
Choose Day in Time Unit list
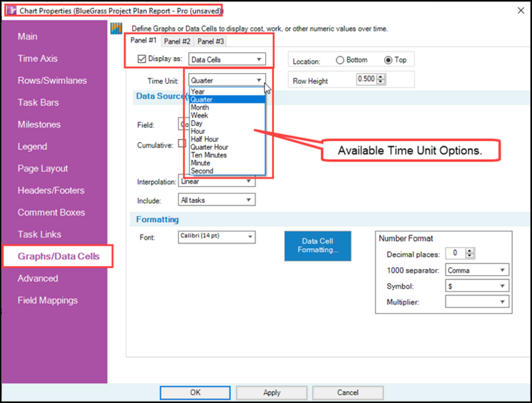pyautogui.click(x=227, y=123)
